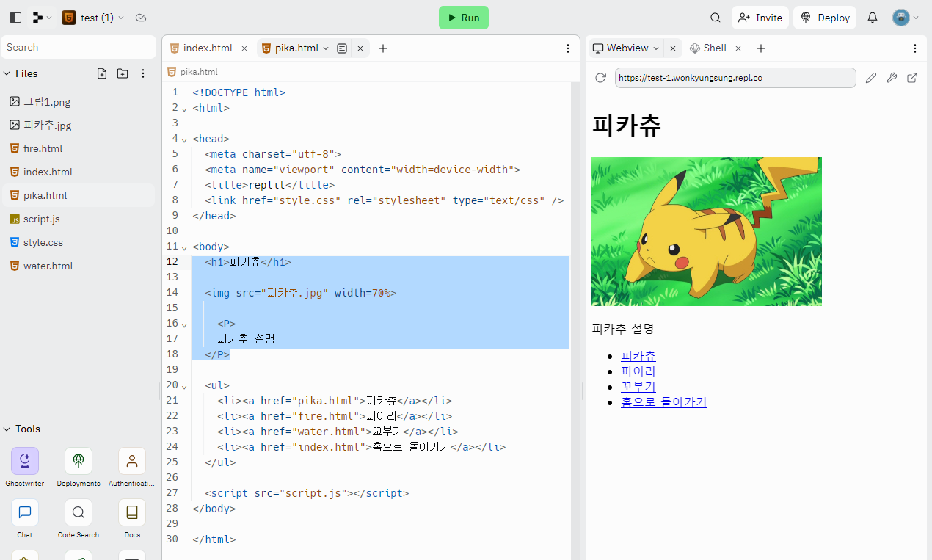This screenshot has width=932, height=560.
Task: Create a new file
Action: click(x=102, y=73)
